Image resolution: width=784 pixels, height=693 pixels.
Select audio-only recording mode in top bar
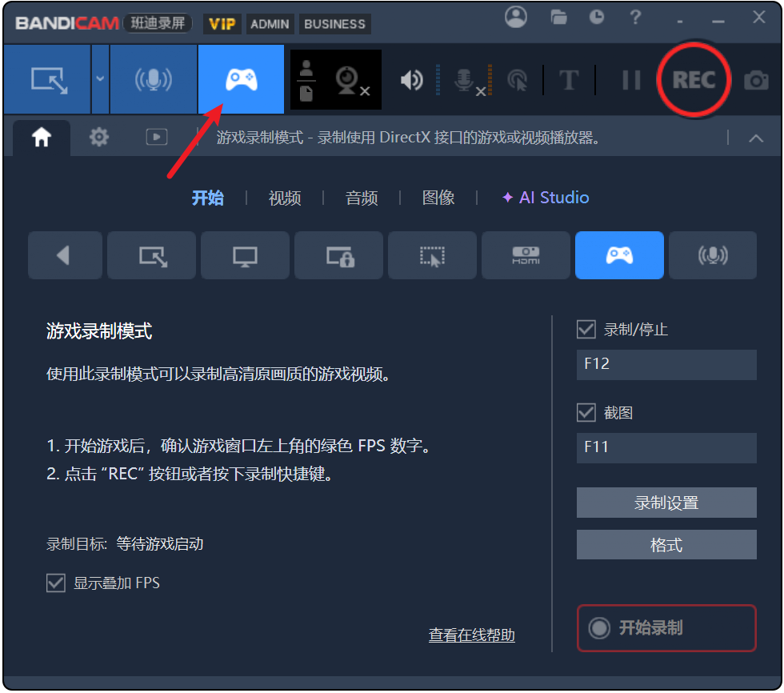pyautogui.click(x=154, y=79)
